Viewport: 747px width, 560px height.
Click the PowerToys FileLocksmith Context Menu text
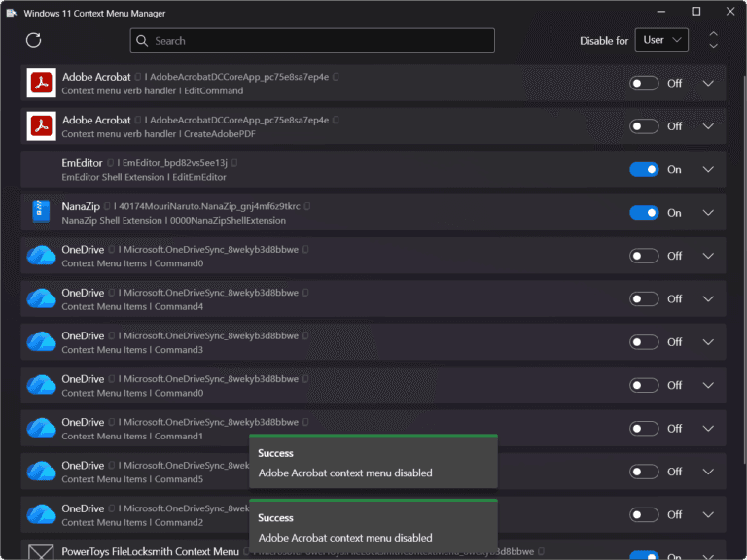tap(150, 552)
